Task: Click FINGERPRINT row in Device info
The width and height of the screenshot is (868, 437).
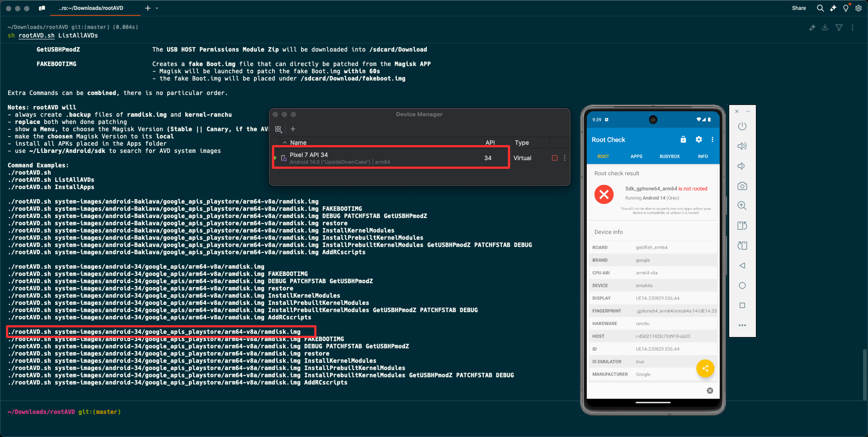Action: 654,311
